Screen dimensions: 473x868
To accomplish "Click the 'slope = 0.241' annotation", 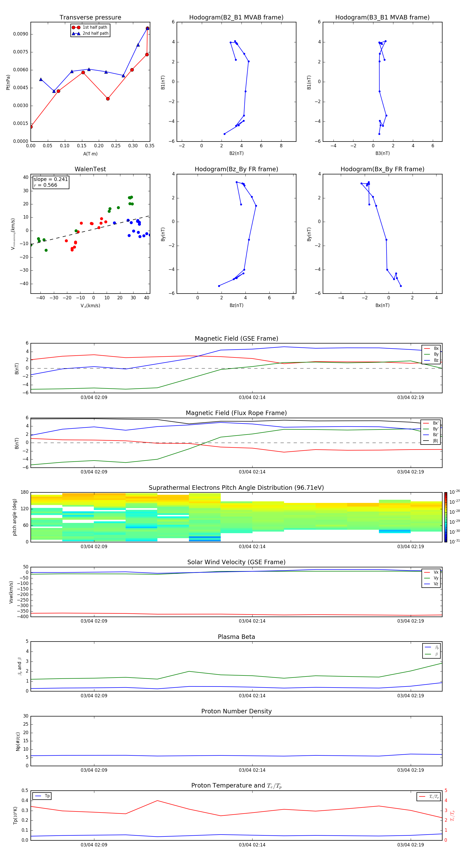I will (50, 179).
